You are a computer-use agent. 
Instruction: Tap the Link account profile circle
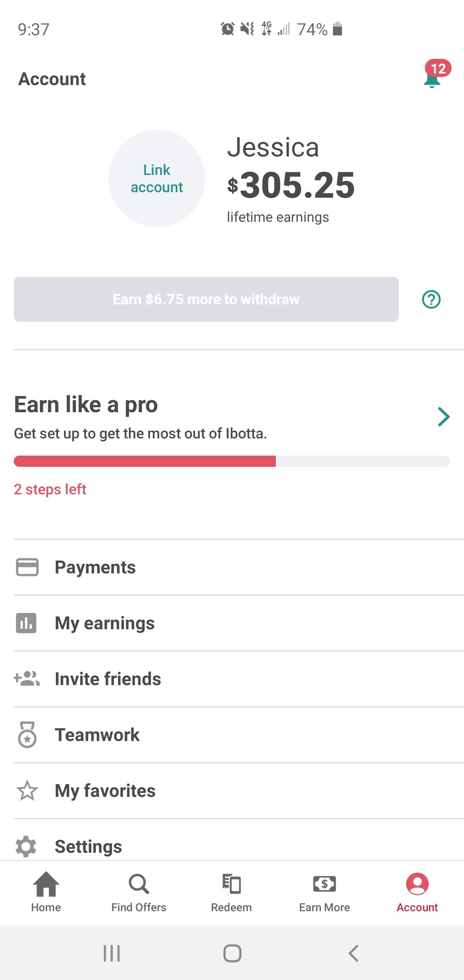point(157,178)
